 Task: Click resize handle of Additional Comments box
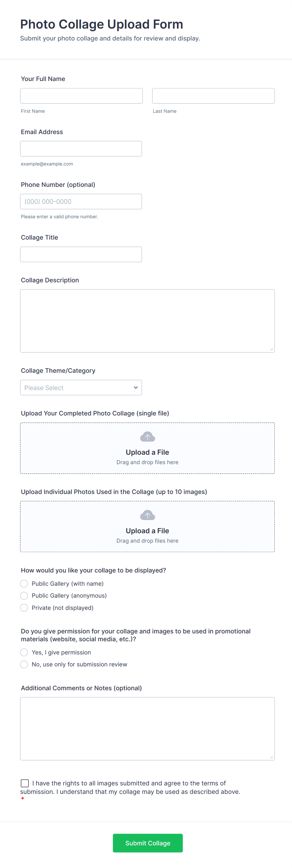click(x=272, y=757)
